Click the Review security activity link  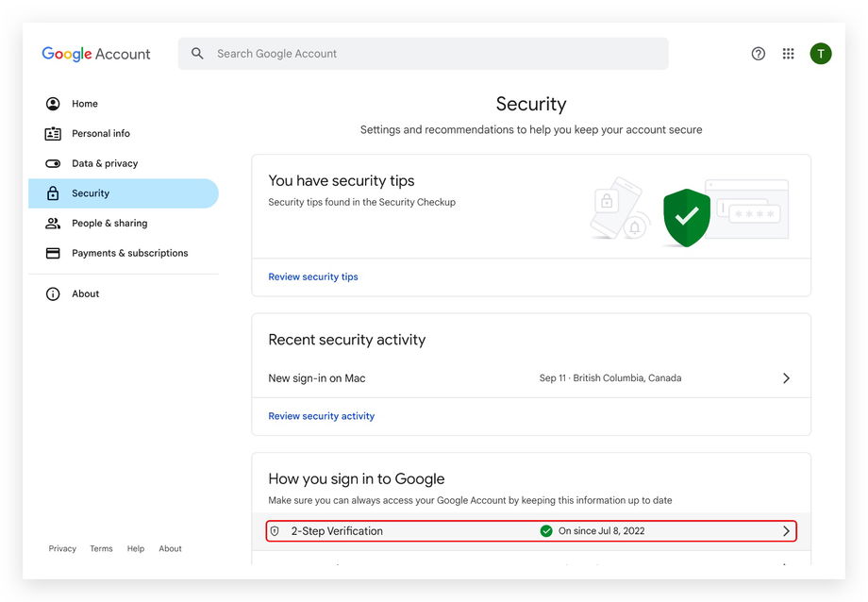321,416
